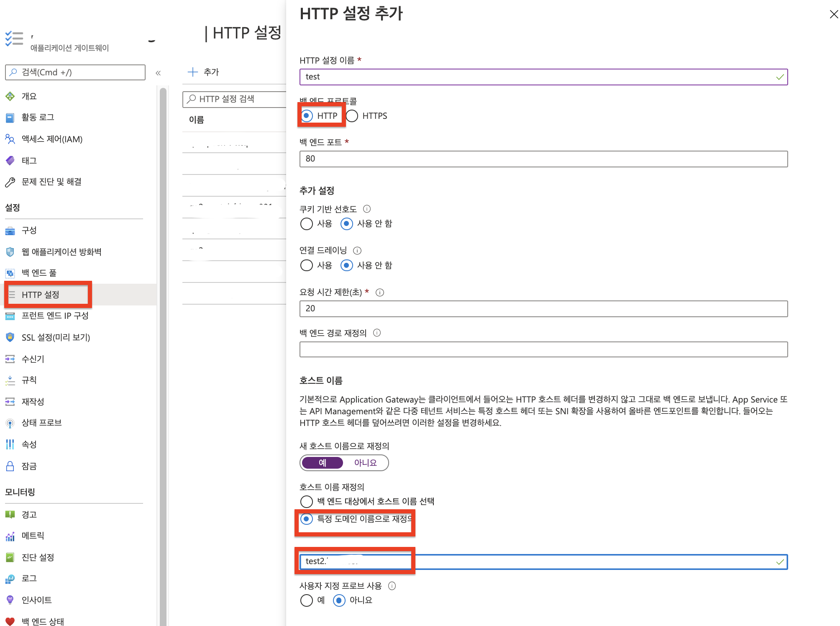The image size is (840, 626).
Task: Click the 태그 tag icon
Action: click(x=10, y=161)
